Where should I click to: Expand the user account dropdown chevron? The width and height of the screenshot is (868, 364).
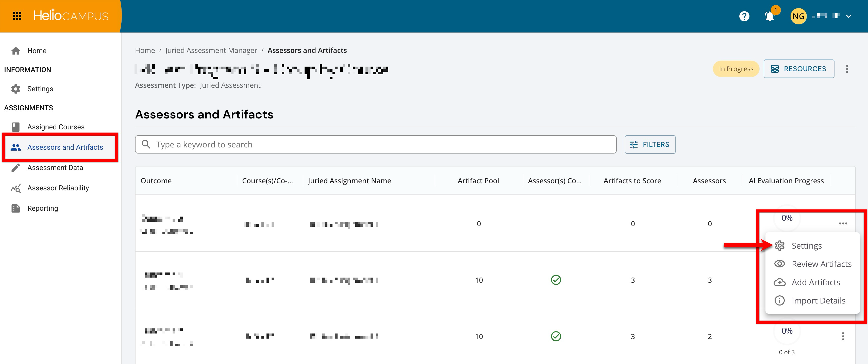[848, 16]
